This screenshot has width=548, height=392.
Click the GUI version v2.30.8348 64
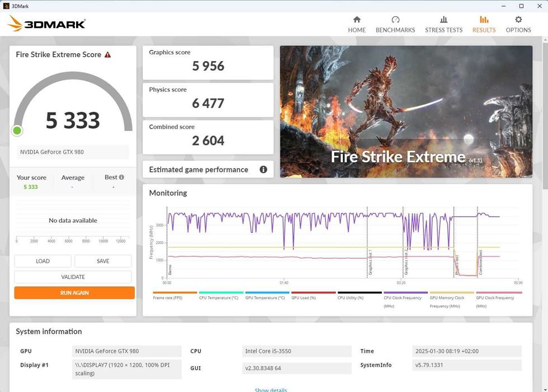297,368
